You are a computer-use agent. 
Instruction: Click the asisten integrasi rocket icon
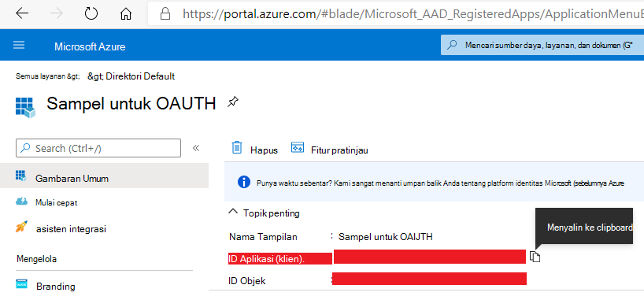[21, 227]
